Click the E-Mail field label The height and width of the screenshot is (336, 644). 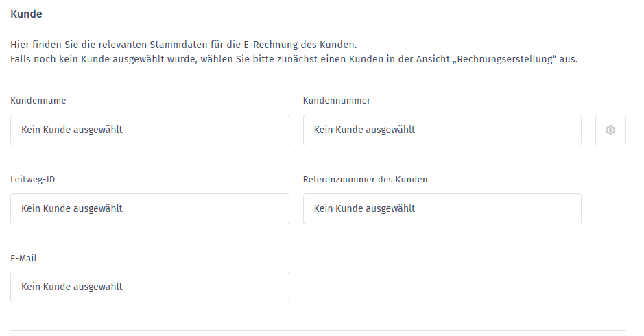[23, 259]
